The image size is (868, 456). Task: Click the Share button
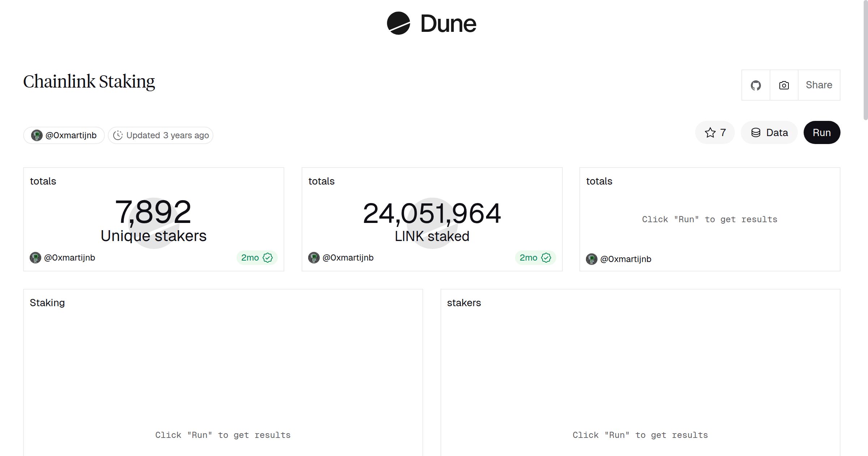pos(819,85)
